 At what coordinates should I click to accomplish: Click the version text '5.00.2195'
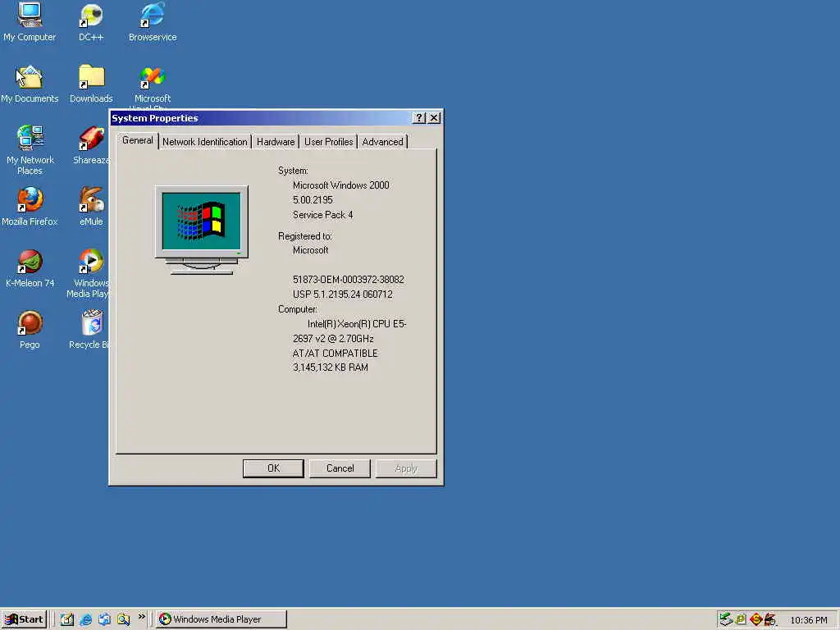[313, 200]
